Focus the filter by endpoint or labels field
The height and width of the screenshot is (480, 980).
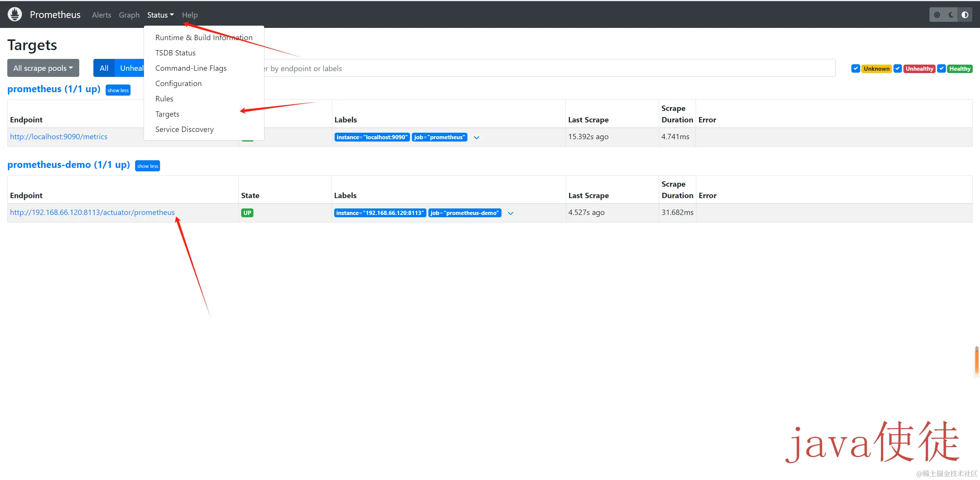point(549,68)
